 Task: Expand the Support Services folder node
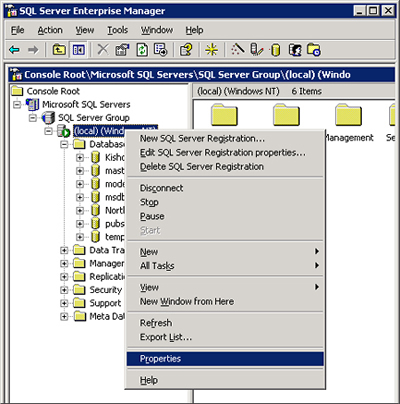(x=64, y=303)
